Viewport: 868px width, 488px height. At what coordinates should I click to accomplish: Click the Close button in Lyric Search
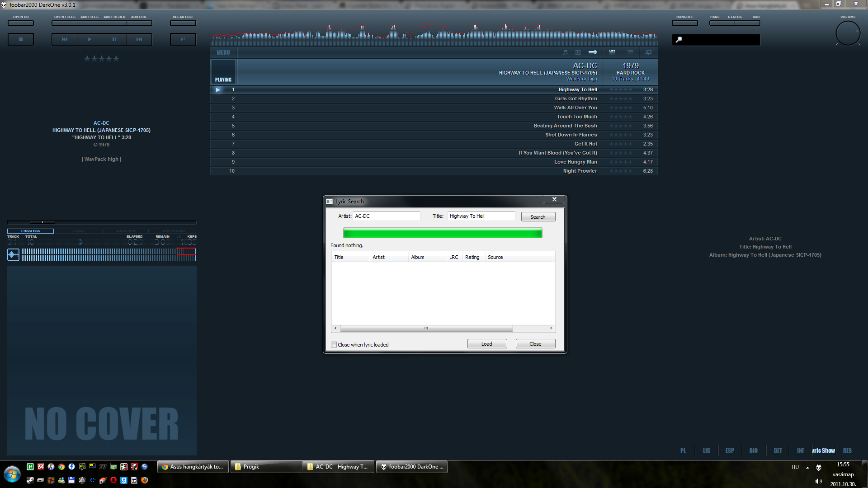535,344
